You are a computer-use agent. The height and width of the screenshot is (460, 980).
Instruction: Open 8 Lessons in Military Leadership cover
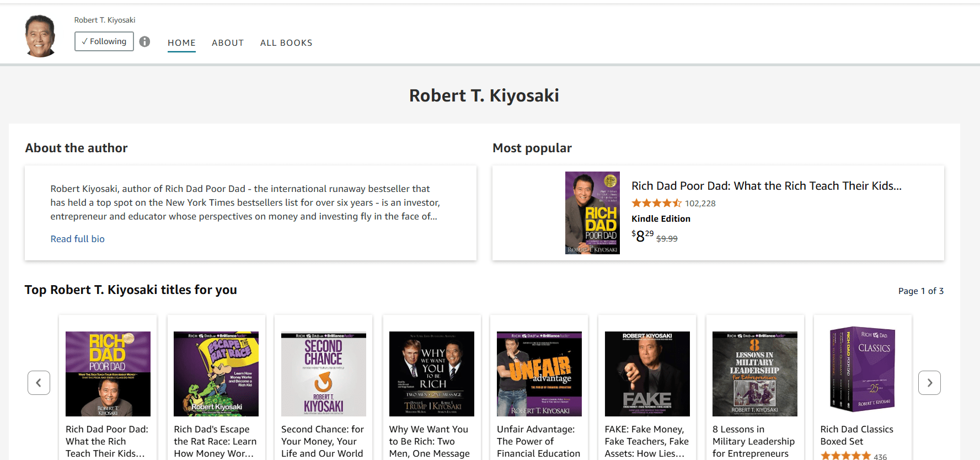coord(755,374)
